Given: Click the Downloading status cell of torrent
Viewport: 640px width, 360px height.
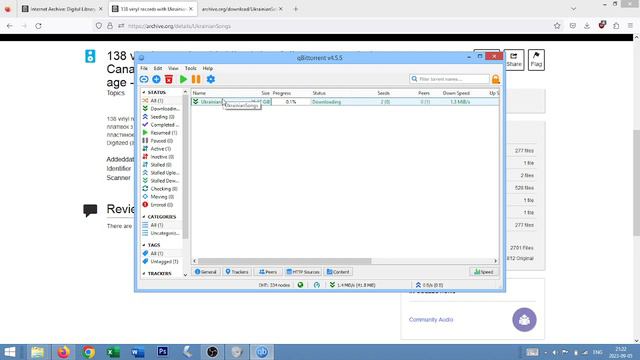Looking at the screenshot, I should [x=327, y=102].
